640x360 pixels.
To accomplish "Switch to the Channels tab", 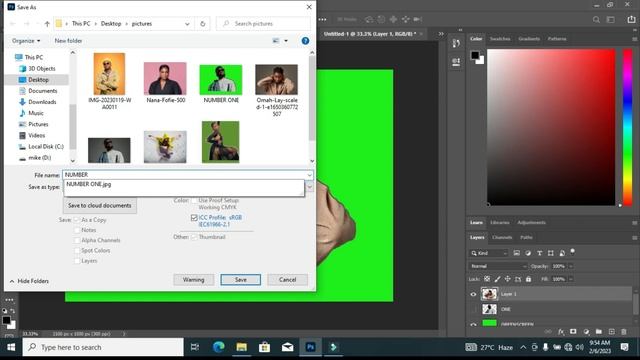I will pyautogui.click(x=502, y=237).
